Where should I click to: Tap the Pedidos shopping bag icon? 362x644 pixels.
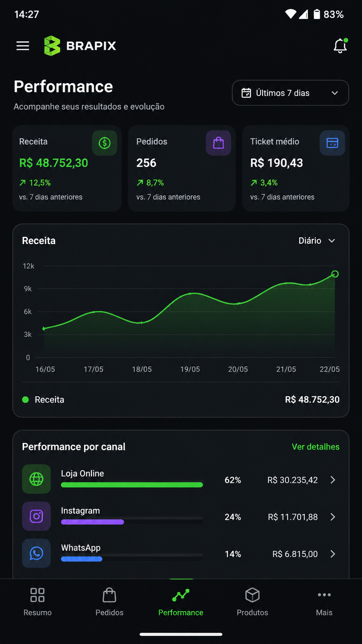pos(219,143)
